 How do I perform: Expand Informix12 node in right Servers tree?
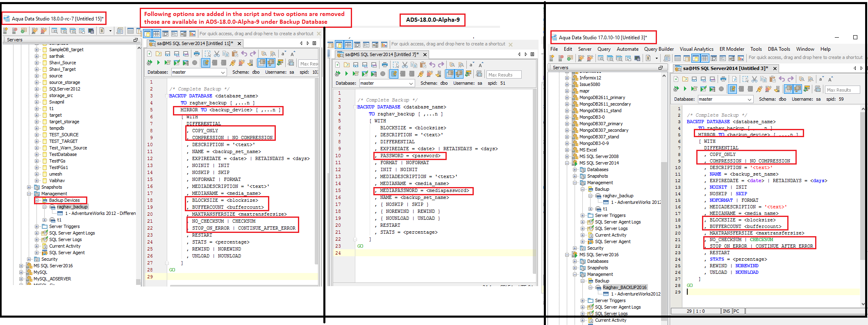567,78
